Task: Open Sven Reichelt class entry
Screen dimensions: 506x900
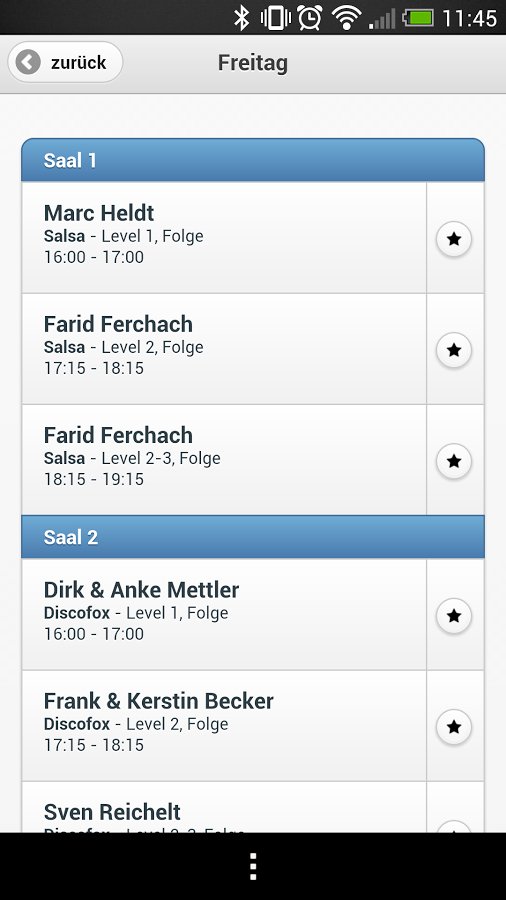Action: (x=224, y=808)
